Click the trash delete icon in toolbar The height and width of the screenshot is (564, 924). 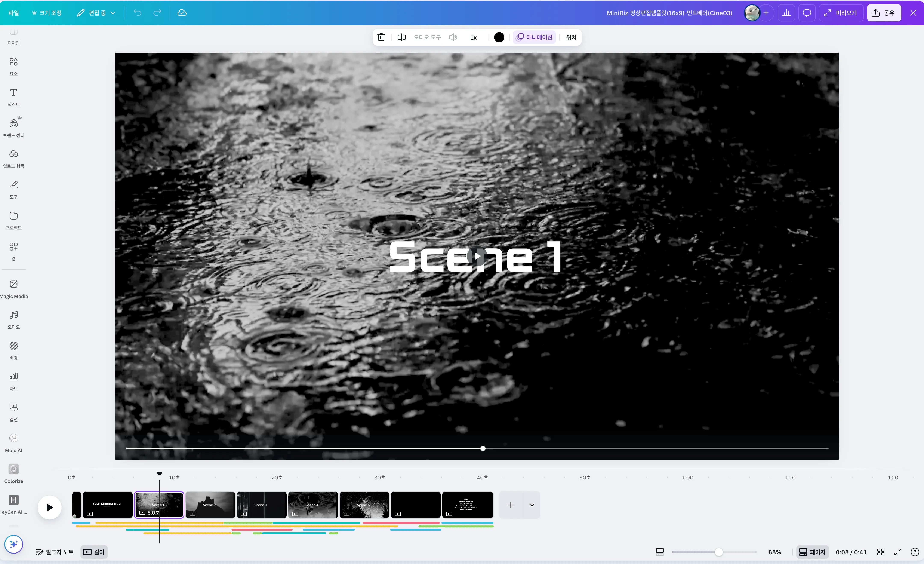point(381,37)
